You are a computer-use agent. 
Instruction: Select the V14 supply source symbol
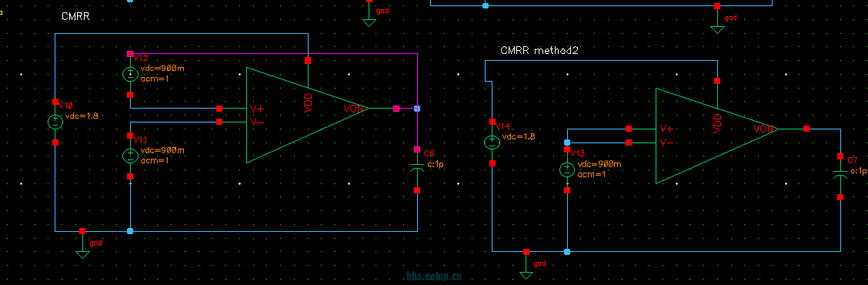[x=492, y=142]
